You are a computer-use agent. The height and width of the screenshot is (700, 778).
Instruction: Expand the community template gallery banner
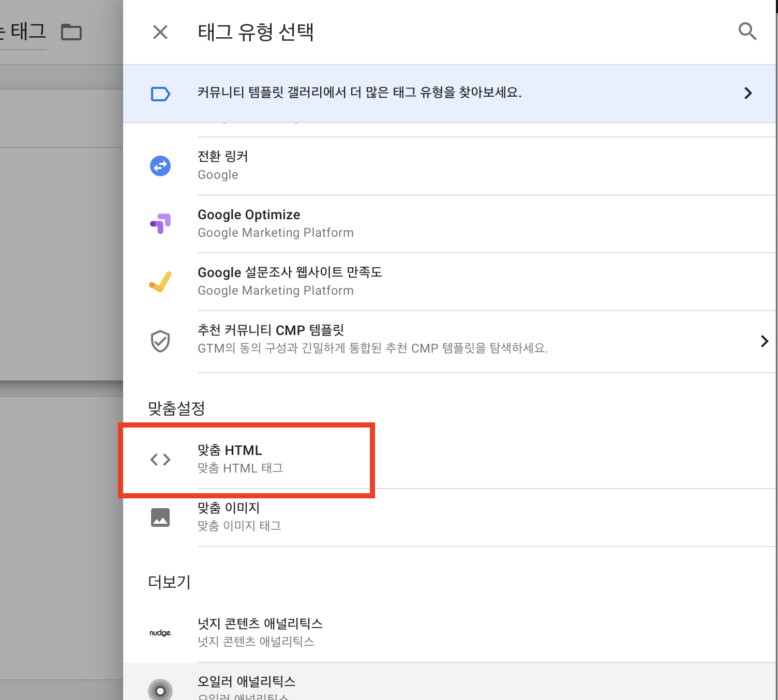tap(747, 94)
